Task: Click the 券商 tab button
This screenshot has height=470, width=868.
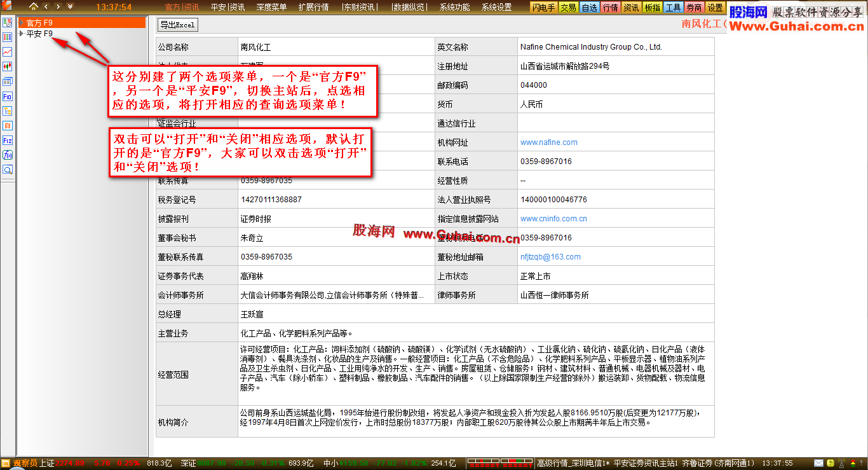Action: click(694, 8)
